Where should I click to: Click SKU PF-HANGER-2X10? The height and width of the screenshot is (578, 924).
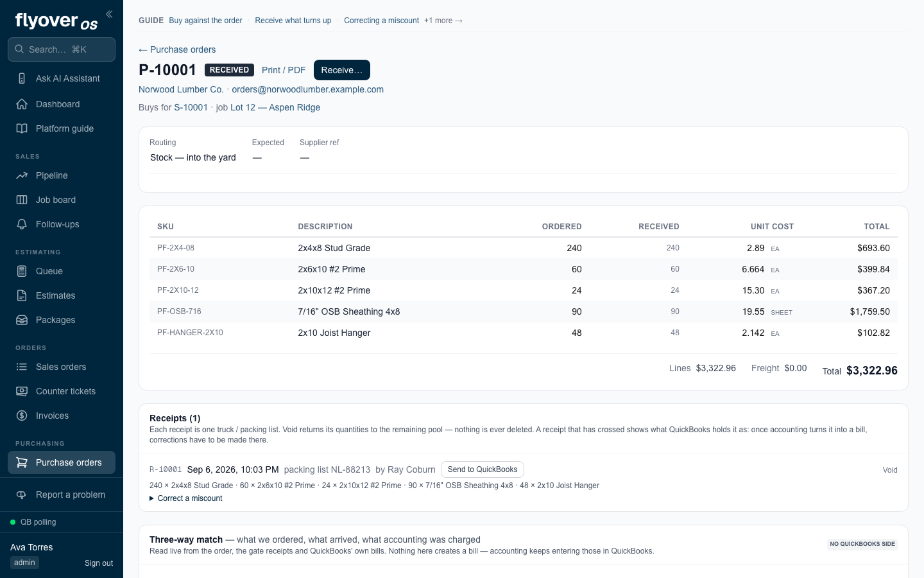(190, 333)
